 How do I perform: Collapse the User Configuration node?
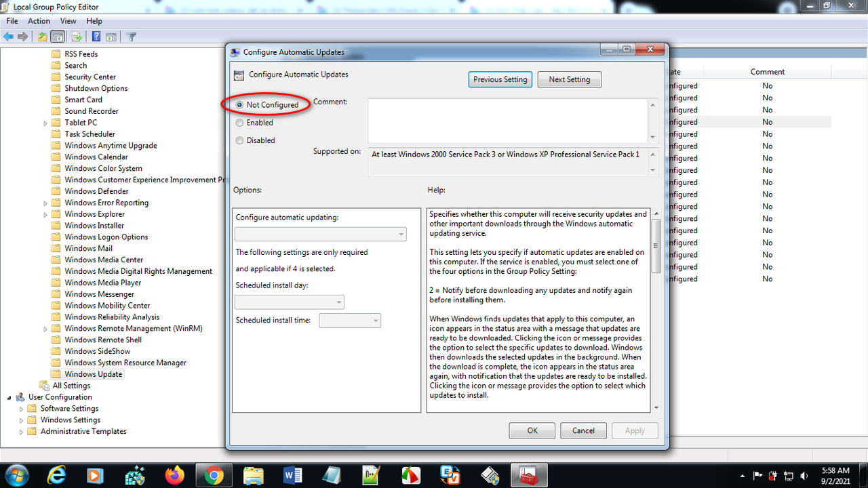point(9,397)
